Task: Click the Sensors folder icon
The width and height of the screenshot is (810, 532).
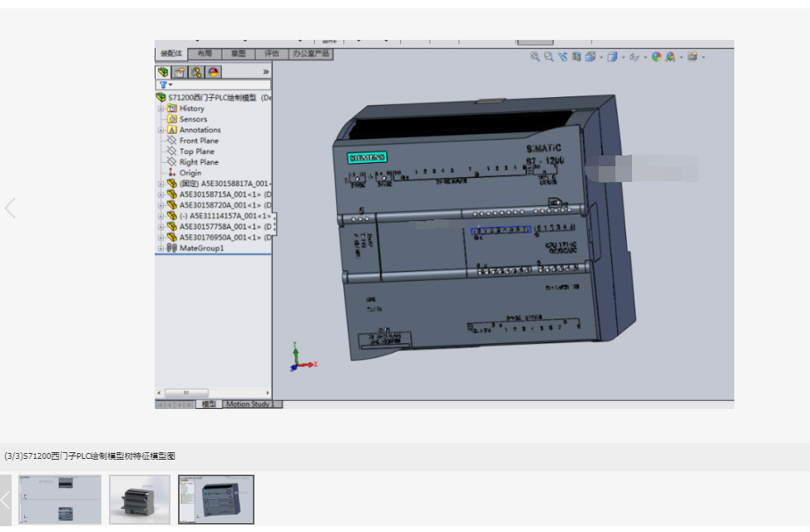Action: [x=172, y=119]
